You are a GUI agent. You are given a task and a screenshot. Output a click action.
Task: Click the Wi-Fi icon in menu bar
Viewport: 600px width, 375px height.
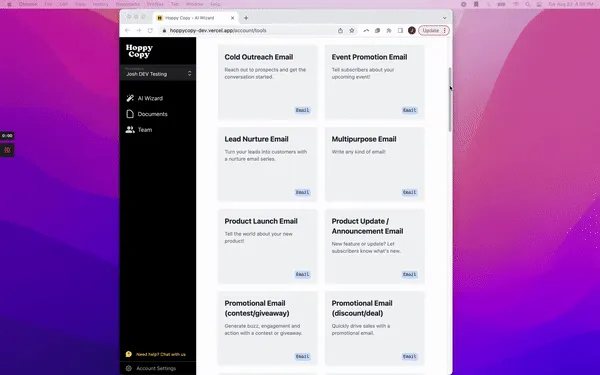(515, 4)
